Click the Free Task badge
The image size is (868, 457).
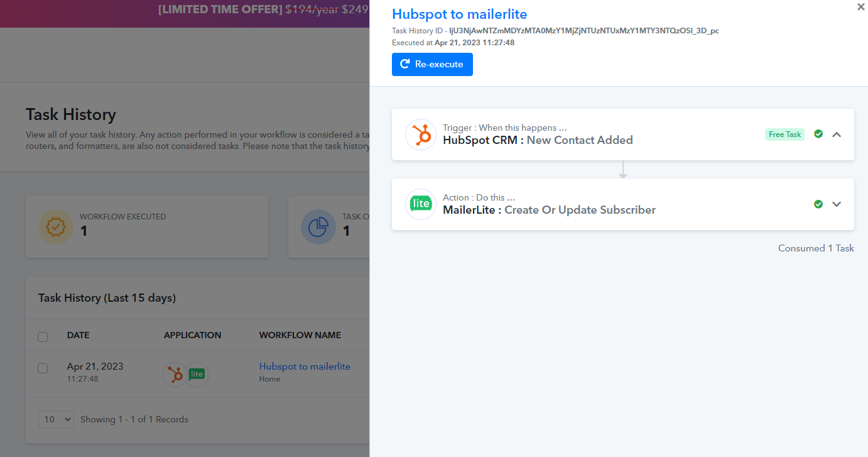pos(784,135)
